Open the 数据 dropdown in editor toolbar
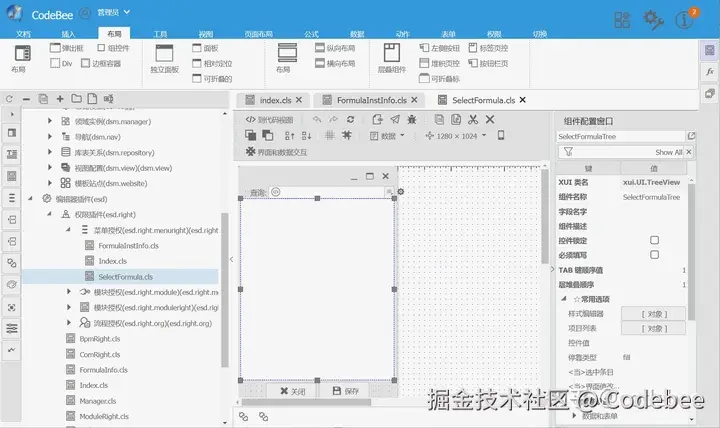 coord(388,136)
